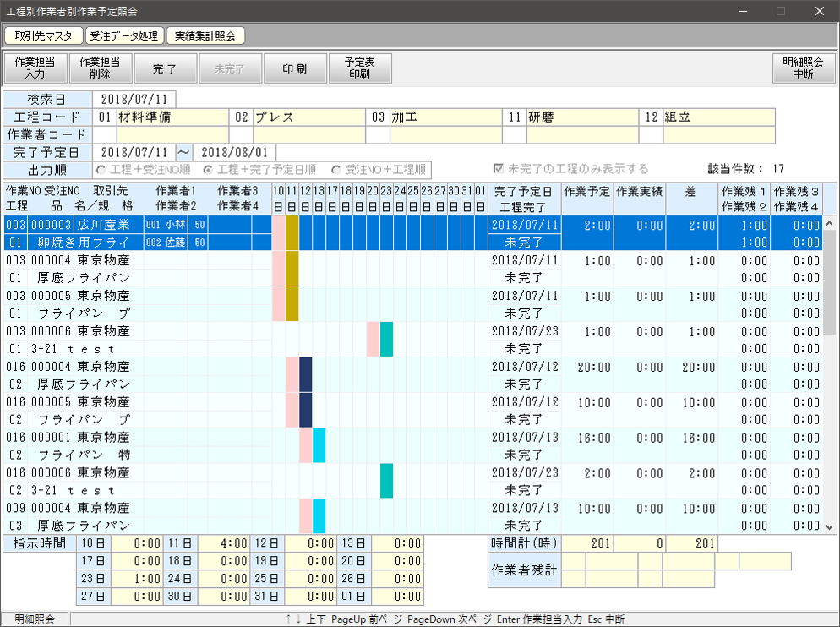This screenshot has height=627, width=840.
Task: Click worker cell 002 佐藤
Action: (166, 243)
